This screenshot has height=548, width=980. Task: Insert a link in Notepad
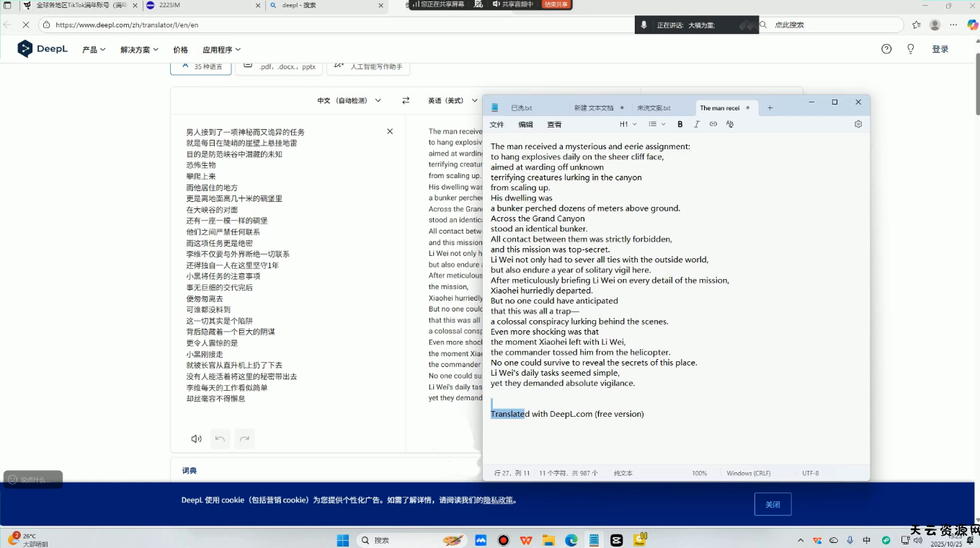click(713, 124)
